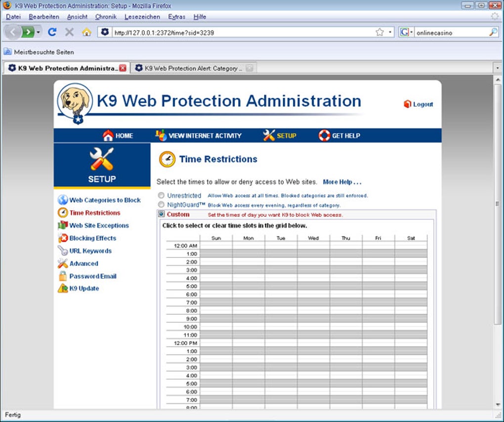Bookmark this page with the star icon
Image resolution: width=504 pixels, height=422 pixels.
pos(379,32)
